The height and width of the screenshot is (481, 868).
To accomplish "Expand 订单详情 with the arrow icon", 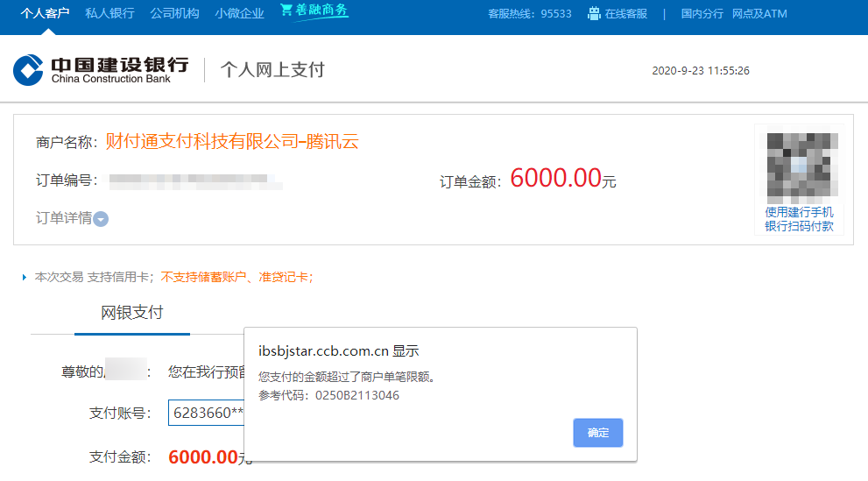I will 101,219.
